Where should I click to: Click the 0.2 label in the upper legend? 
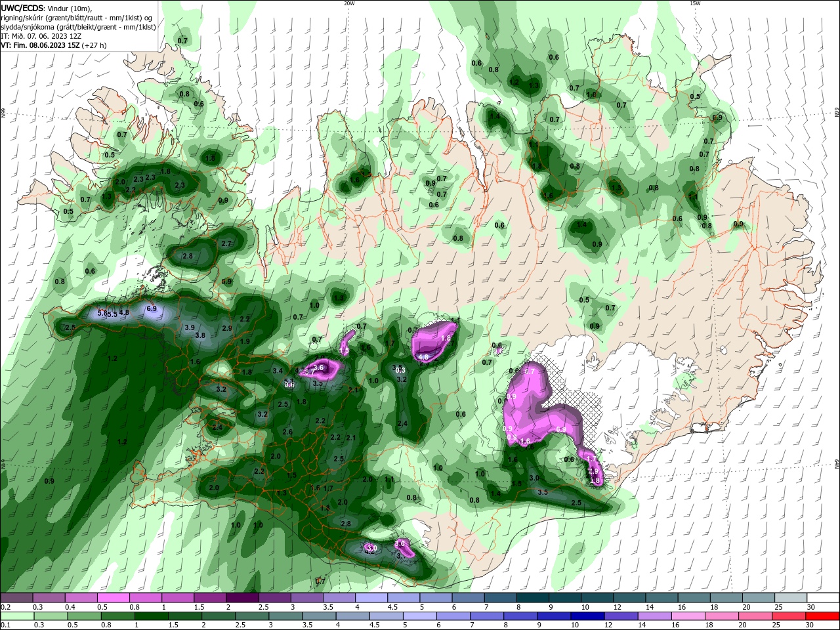click(x=5, y=607)
